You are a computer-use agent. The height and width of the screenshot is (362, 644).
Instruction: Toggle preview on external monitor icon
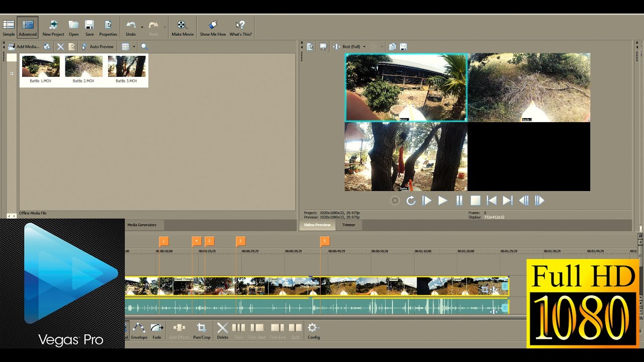tap(323, 47)
